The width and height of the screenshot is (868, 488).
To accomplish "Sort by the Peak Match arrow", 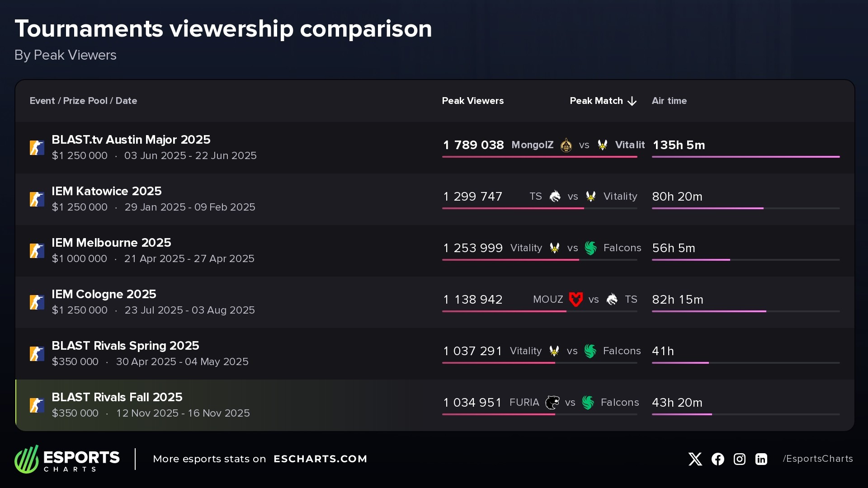I will pos(632,101).
